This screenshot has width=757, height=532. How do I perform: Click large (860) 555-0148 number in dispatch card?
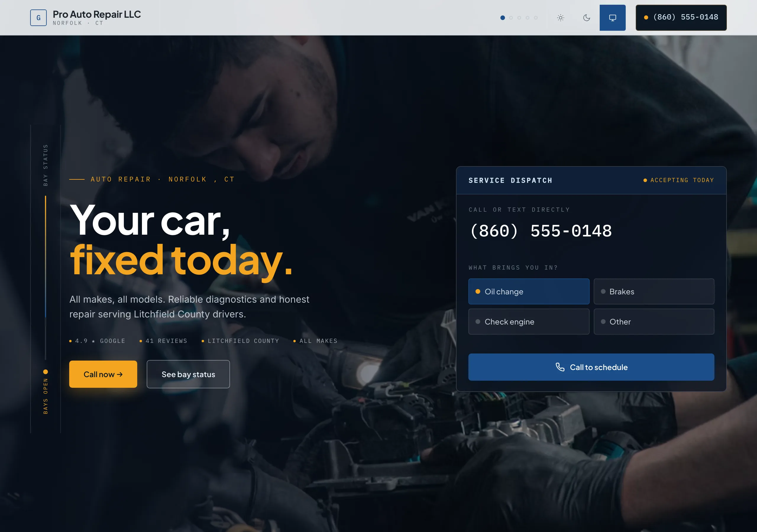tap(541, 231)
